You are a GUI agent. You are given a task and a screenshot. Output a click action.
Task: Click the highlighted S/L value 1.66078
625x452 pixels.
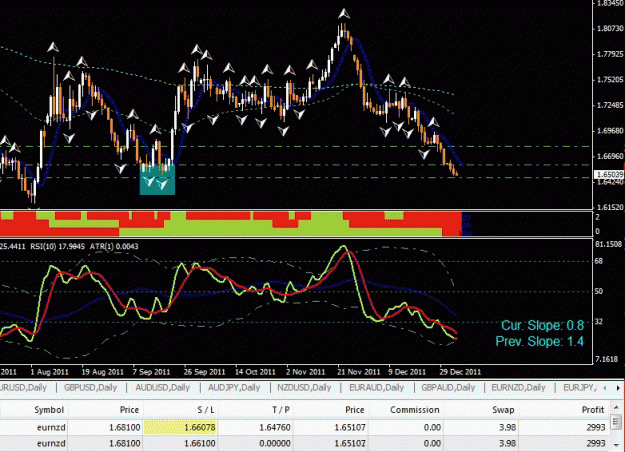tap(180, 427)
